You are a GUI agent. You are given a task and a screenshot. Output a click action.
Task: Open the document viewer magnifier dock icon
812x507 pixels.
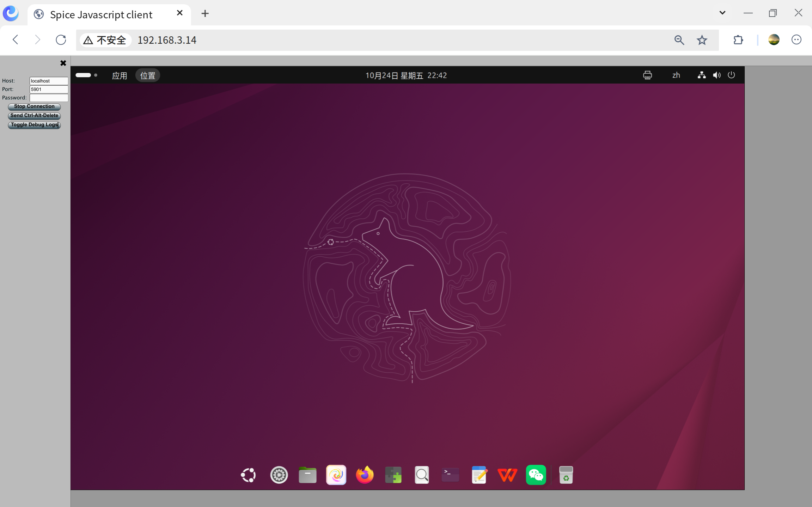tap(422, 475)
